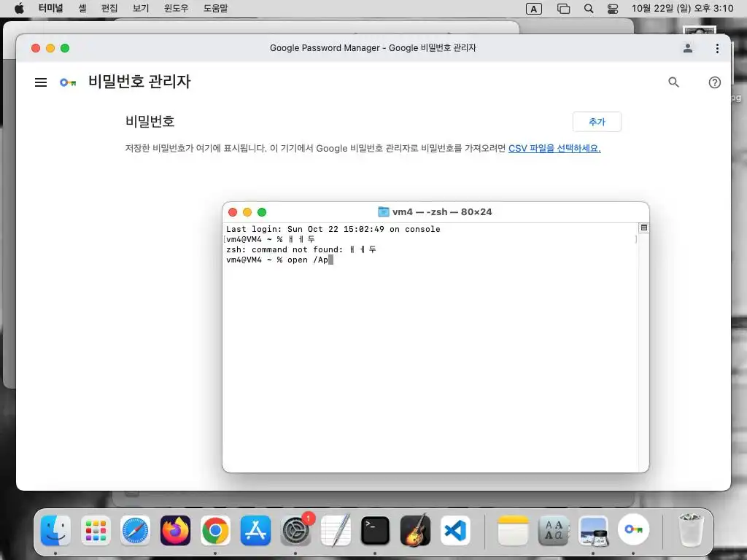Open the three-dot options menu in the title bar
747x560 pixels.
(717, 48)
